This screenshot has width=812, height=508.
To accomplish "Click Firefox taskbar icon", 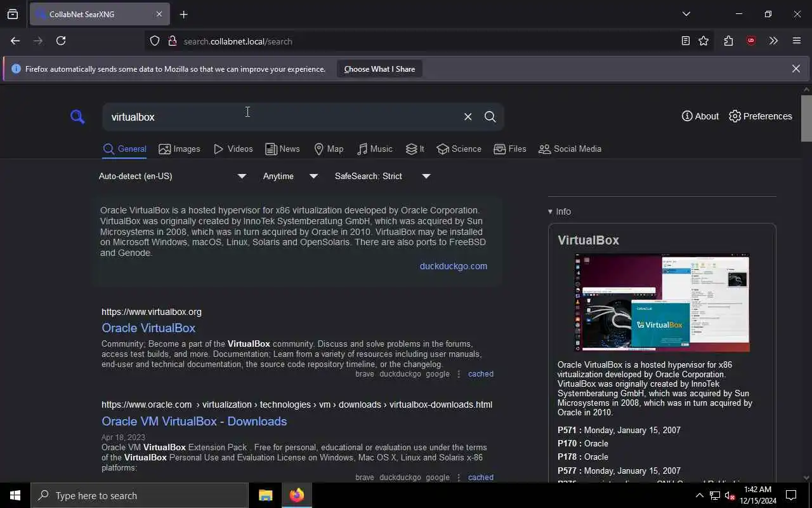I will point(296,495).
